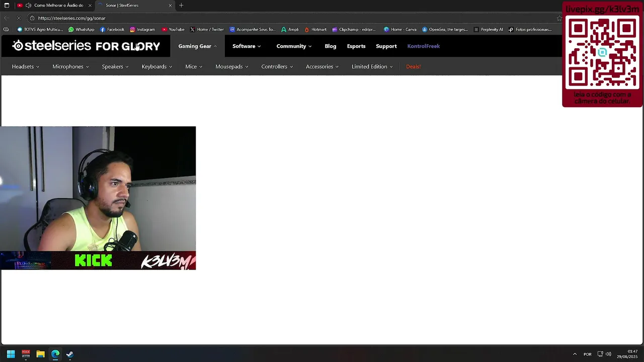Open File Explorer from the taskbar
The image size is (644, 362).
[x=40, y=354]
